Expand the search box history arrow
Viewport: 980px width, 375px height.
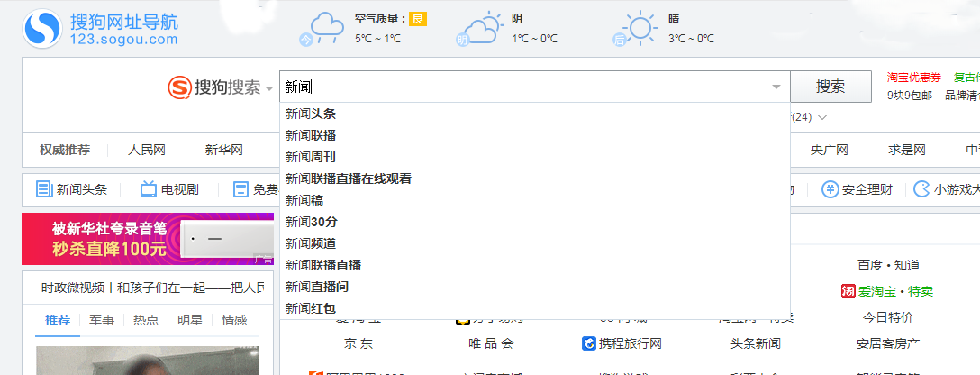point(776,87)
